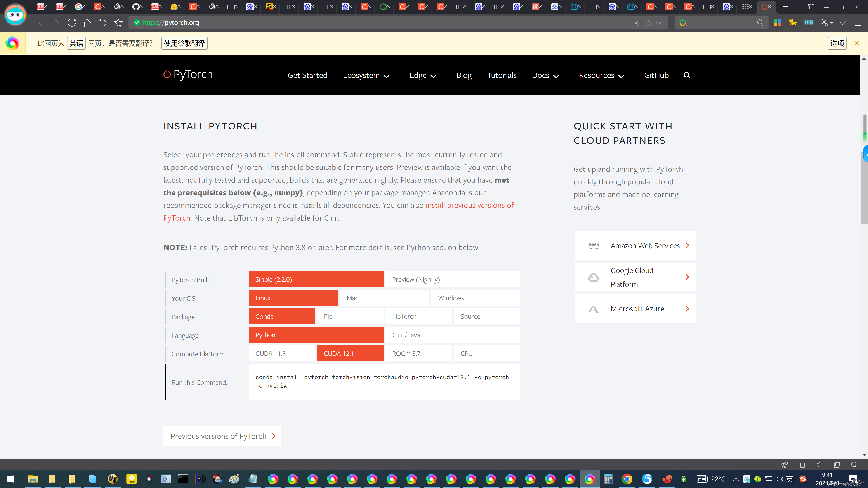
Task: Click the colorful grid apps extension icon
Action: click(x=777, y=23)
